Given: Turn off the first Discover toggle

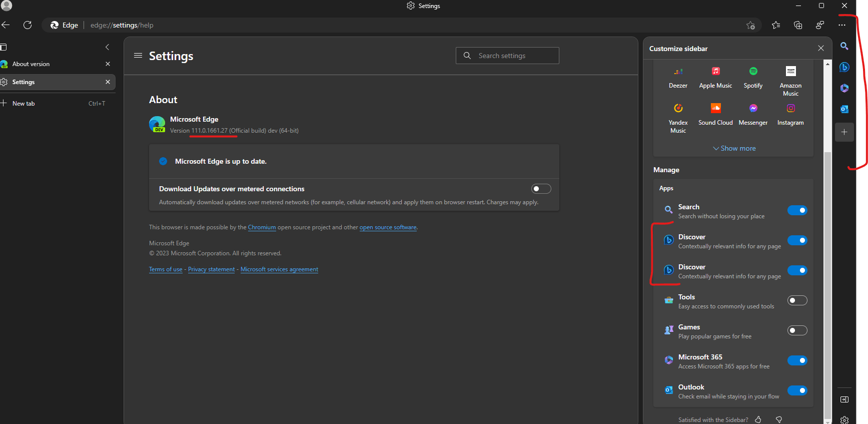Looking at the screenshot, I should click(x=797, y=240).
